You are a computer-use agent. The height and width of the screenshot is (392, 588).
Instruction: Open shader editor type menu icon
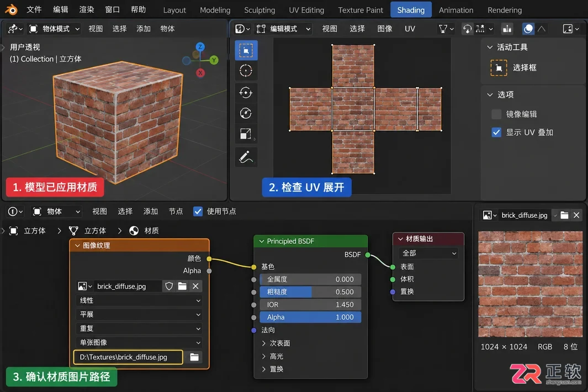15,211
